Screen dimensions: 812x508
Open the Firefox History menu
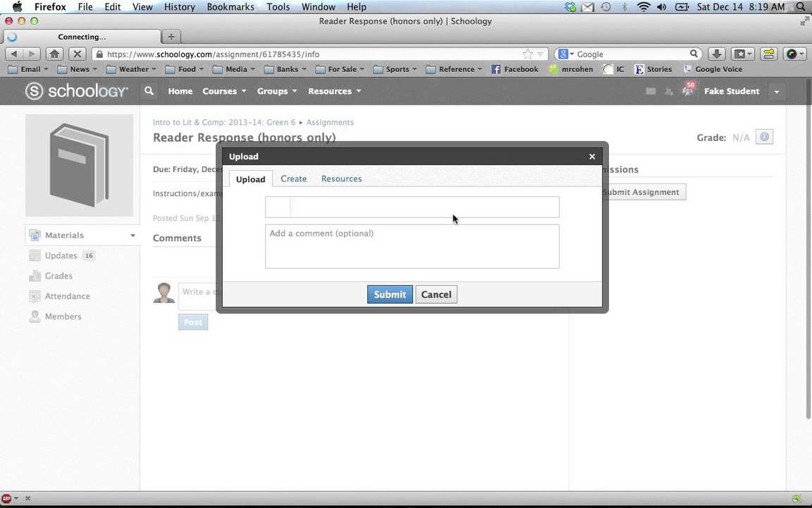click(179, 7)
